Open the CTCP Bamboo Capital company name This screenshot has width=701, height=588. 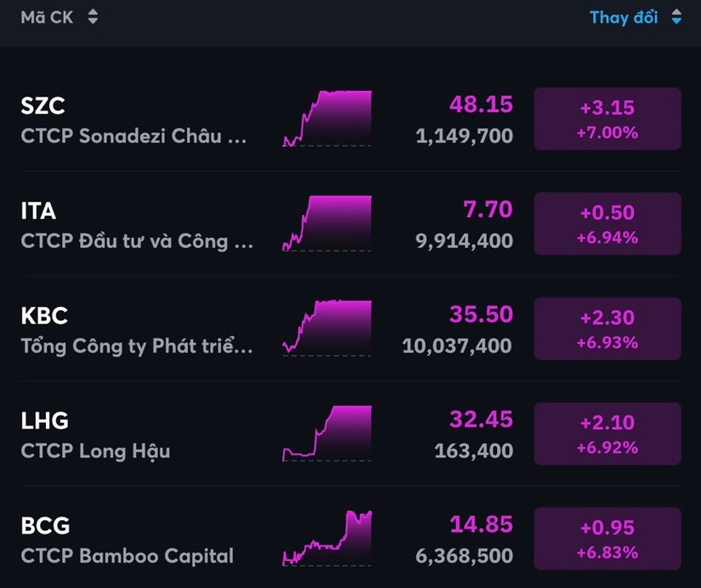(x=127, y=557)
